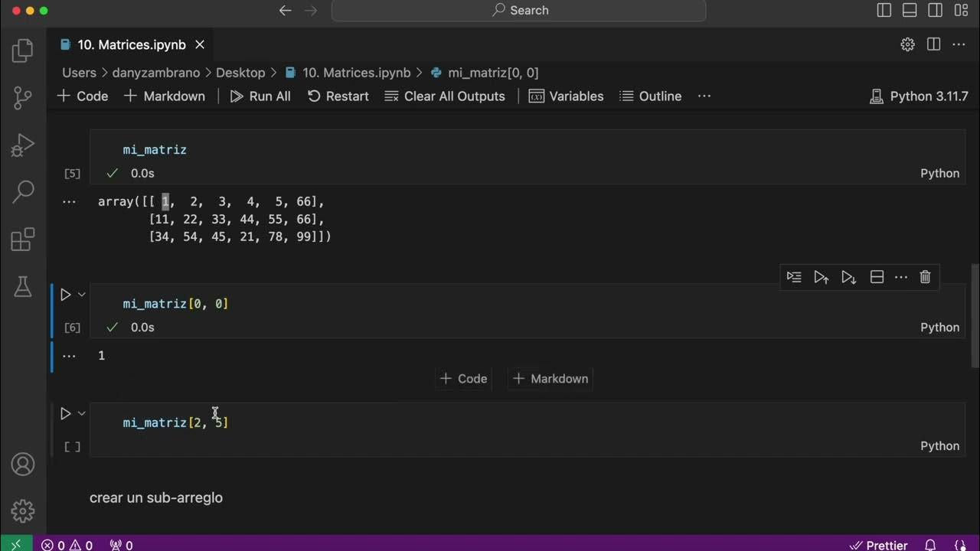Click Clear All Outputs button
980x551 pixels.
[445, 96]
